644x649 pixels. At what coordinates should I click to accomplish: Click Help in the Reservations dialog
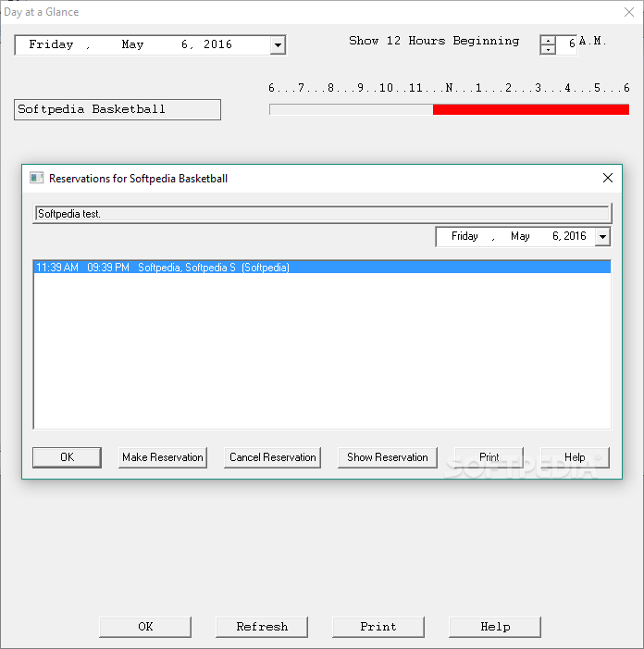575,457
